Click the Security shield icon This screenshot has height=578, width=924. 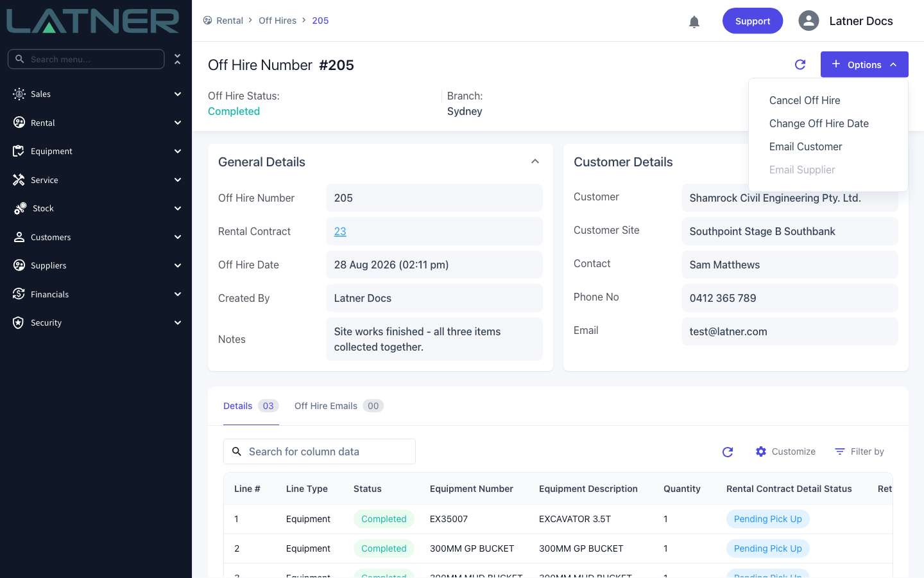coord(19,322)
